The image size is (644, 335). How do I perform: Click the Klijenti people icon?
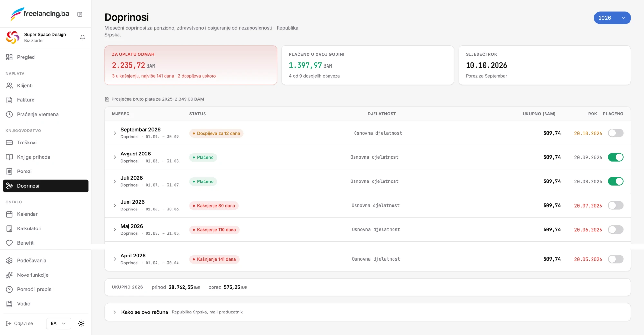pos(9,86)
